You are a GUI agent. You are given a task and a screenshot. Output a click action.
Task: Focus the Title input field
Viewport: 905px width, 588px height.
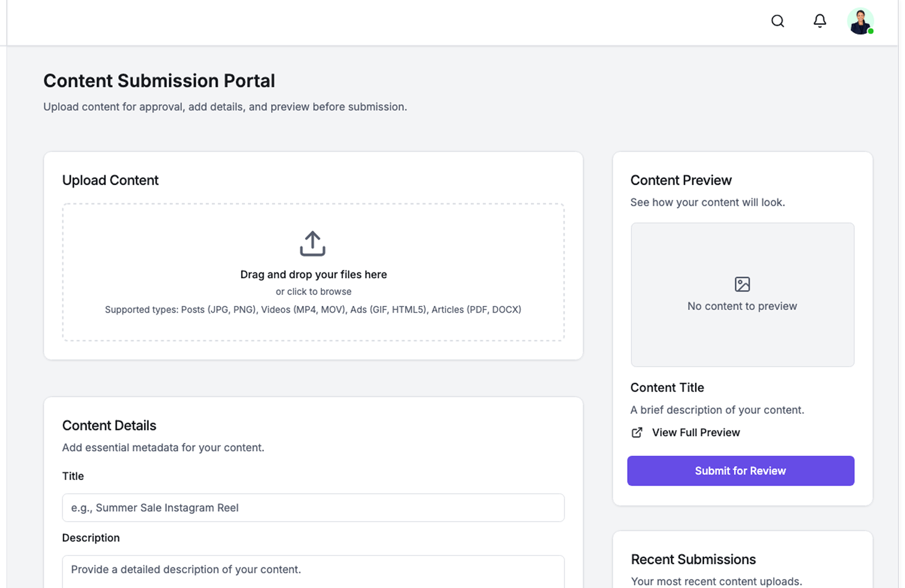[x=313, y=507]
